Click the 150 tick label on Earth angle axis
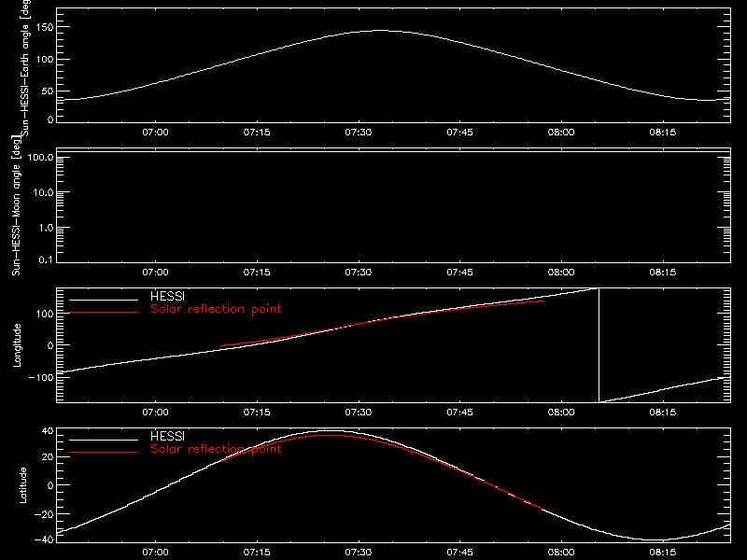Screen dimensions: 747x560 pyautogui.click(x=45, y=28)
